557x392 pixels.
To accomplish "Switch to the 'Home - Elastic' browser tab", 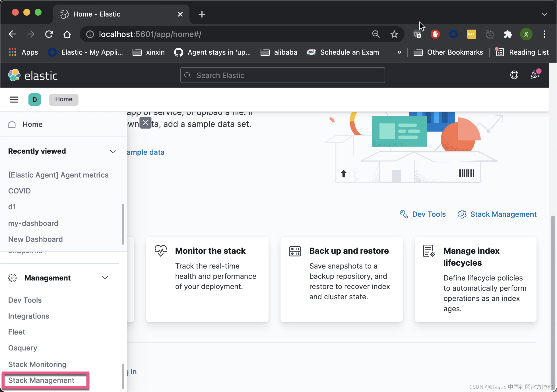I will [97, 14].
